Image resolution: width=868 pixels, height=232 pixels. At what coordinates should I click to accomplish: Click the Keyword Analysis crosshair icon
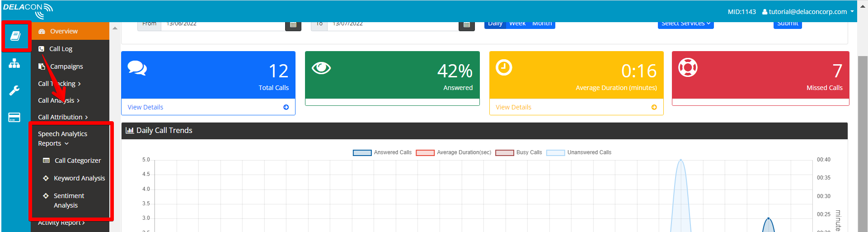click(46, 178)
